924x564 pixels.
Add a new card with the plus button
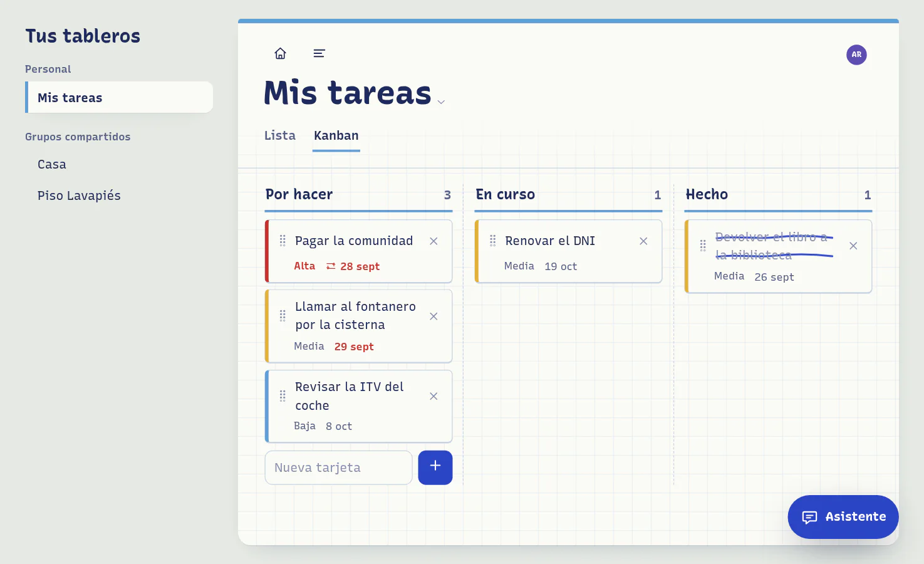tap(435, 467)
